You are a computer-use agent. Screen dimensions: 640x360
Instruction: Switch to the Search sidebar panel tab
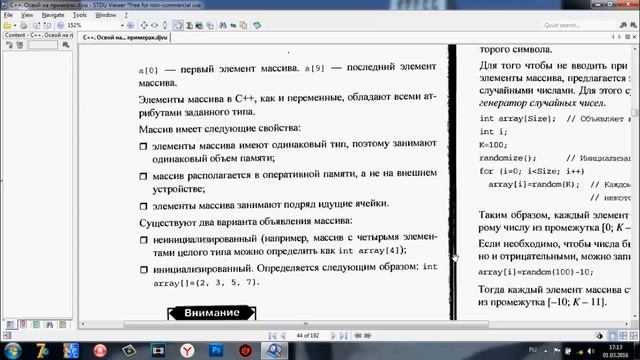tap(49, 324)
